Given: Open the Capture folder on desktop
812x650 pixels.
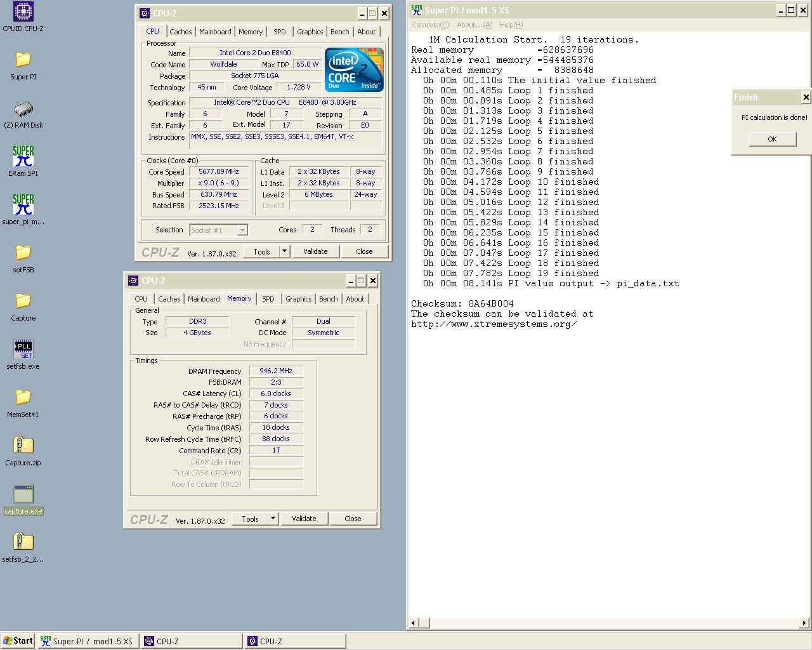Looking at the screenshot, I should click(23, 307).
